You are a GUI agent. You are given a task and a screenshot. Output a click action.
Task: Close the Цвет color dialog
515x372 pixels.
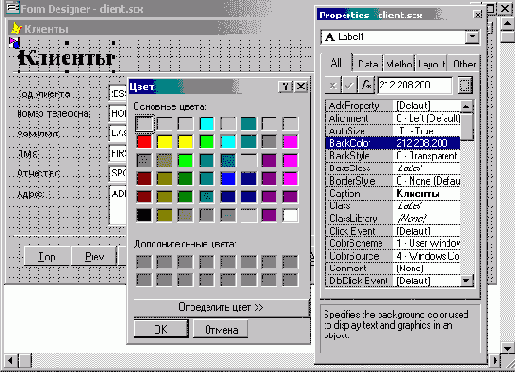pyautogui.click(x=301, y=87)
